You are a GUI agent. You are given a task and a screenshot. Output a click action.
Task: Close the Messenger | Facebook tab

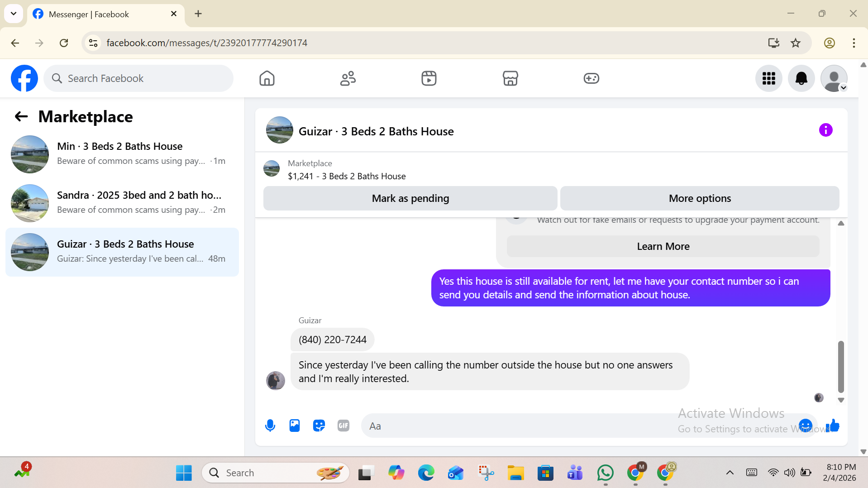coord(174,14)
